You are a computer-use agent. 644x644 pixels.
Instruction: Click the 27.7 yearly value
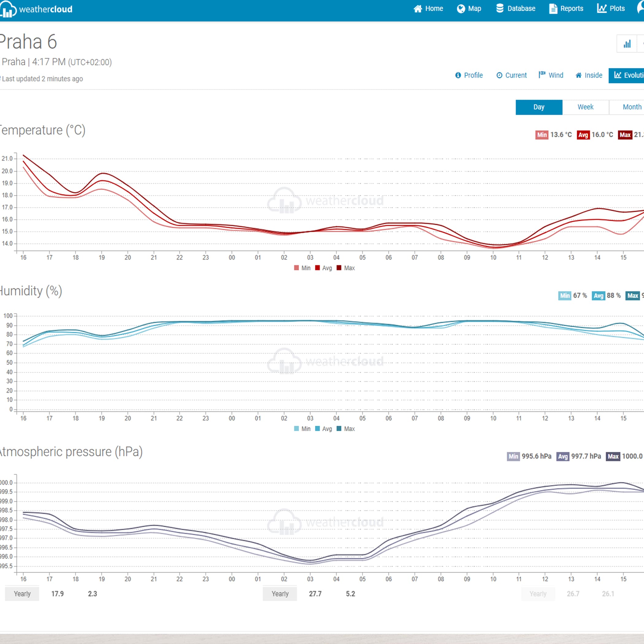point(315,594)
